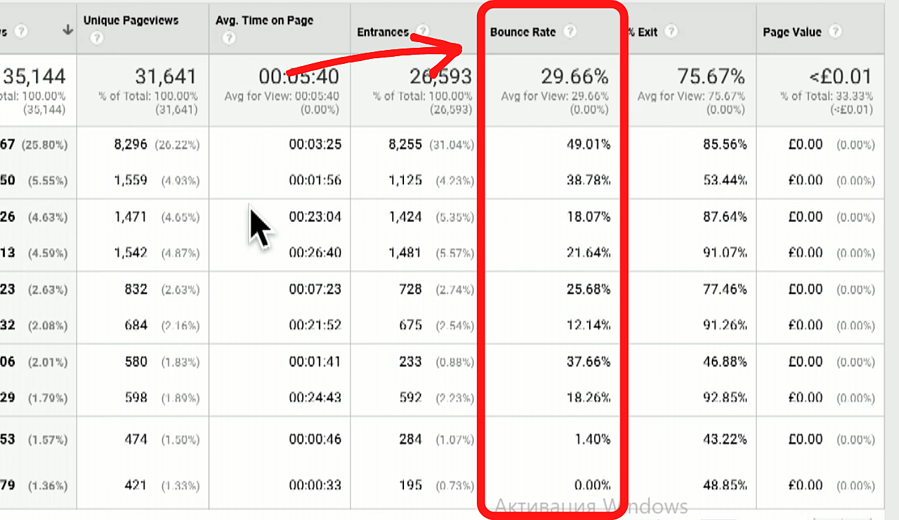The image size is (899, 520).
Task: Click the % Exit cell 92.85%
Action: (725, 397)
